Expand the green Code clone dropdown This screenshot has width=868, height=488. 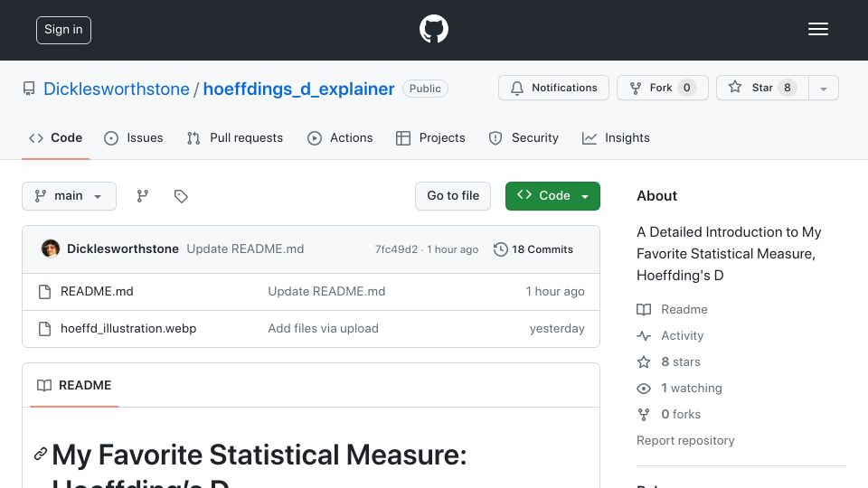coord(552,196)
